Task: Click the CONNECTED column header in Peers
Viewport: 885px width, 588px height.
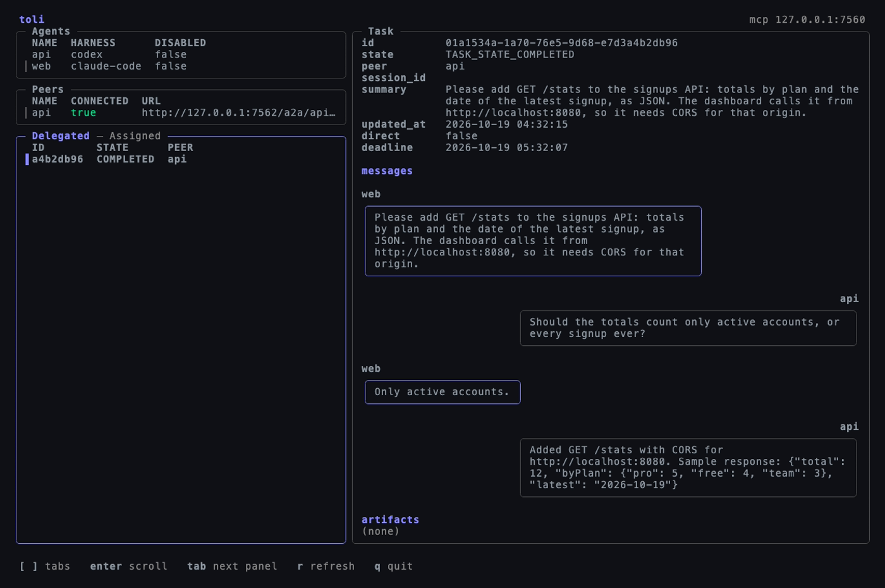Action: pos(99,101)
